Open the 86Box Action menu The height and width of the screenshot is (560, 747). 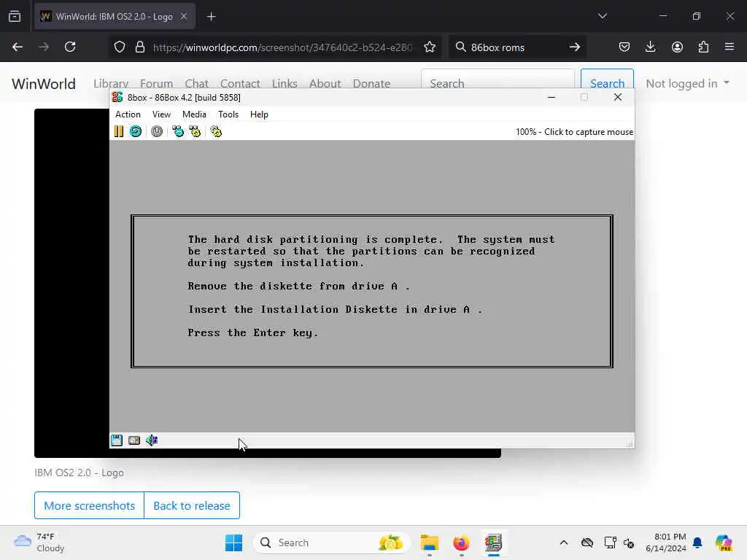pos(128,114)
